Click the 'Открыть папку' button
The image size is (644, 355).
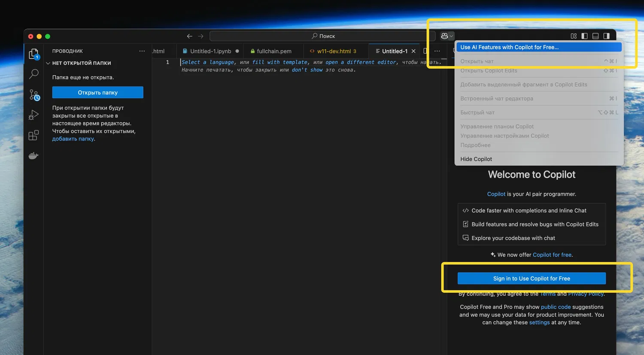point(98,92)
